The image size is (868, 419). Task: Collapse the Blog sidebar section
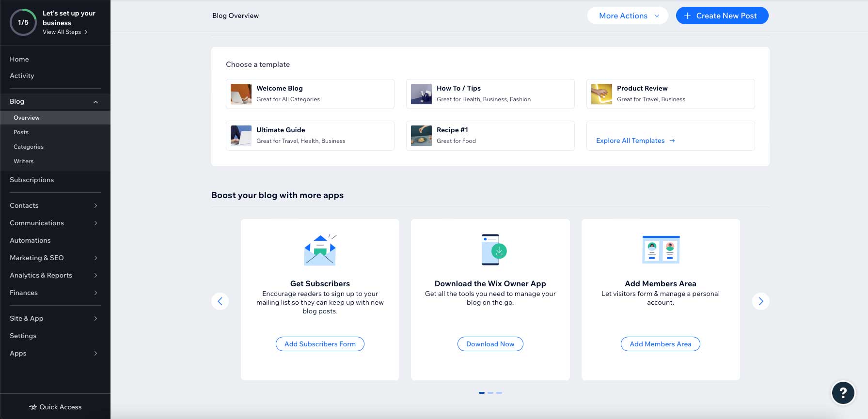point(95,102)
